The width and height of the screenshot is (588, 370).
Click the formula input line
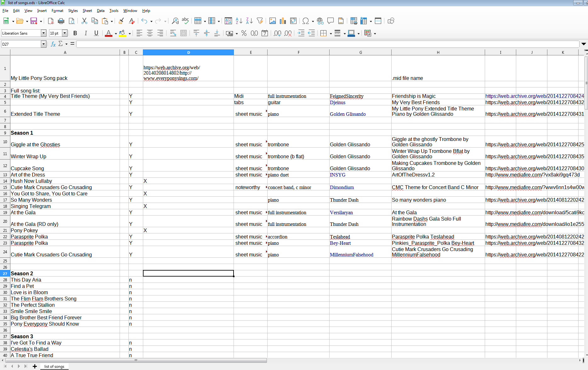pyautogui.click(x=327, y=44)
